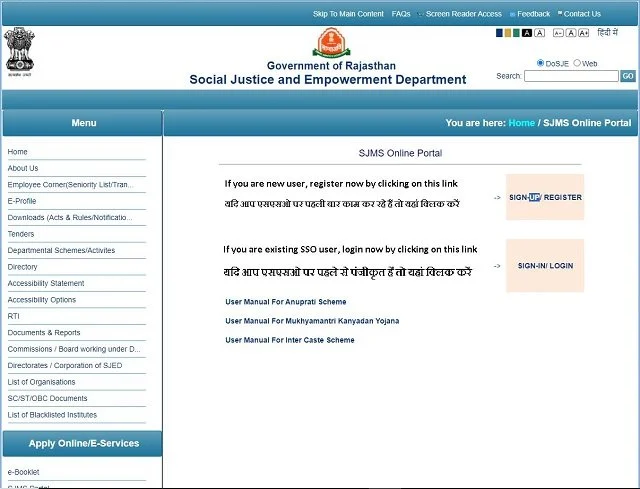The width and height of the screenshot is (640, 489).
Task: Open the Feedback link in the top bar
Action: 533,14
